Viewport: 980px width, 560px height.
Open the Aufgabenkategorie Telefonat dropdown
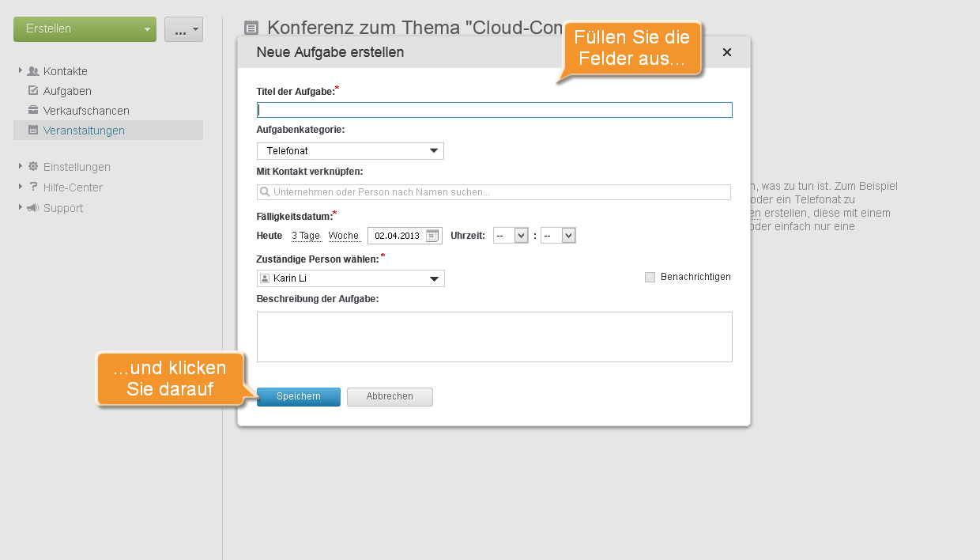click(x=350, y=151)
